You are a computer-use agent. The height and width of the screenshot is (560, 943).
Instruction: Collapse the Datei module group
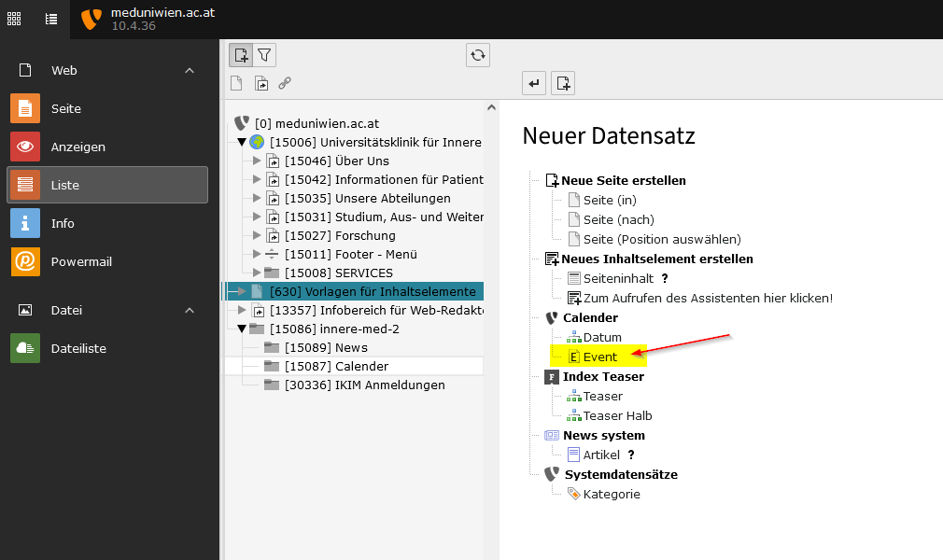point(190,311)
